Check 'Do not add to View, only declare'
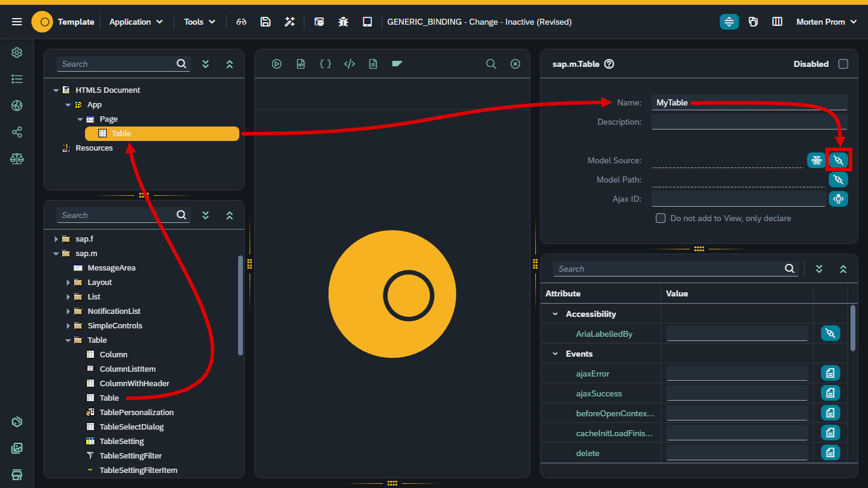 click(x=661, y=218)
